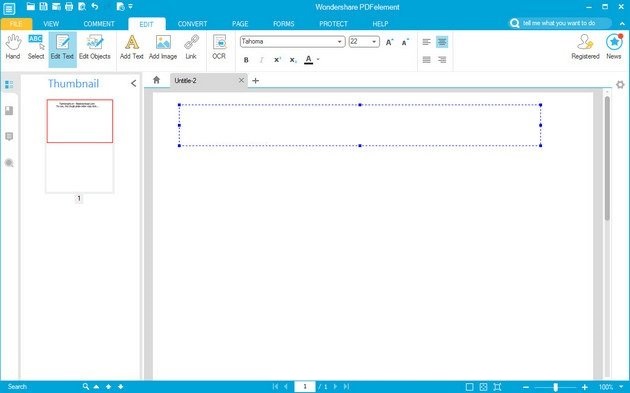The width and height of the screenshot is (630, 393).
Task: Collapse the ribbon with top-right chevron
Action: (x=622, y=24)
